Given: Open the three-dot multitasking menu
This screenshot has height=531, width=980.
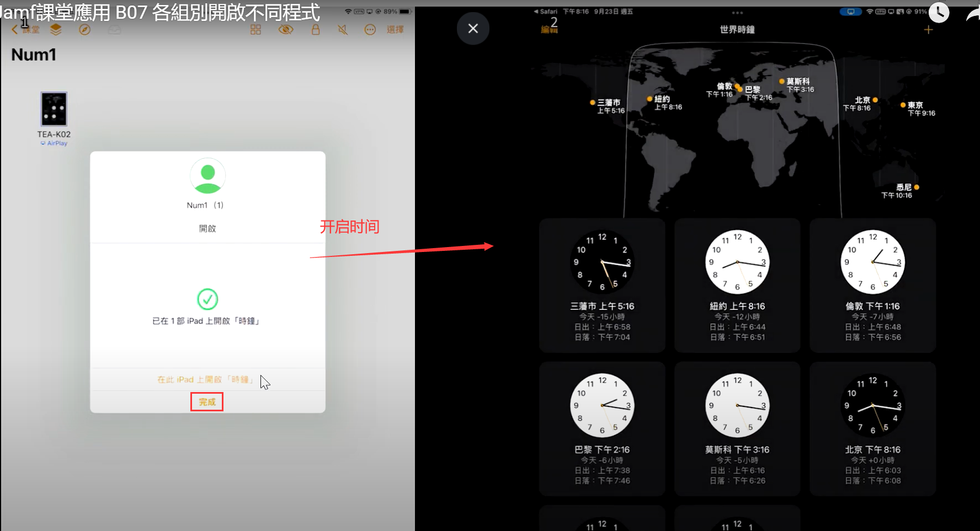Looking at the screenshot, I should click(737, 12).
